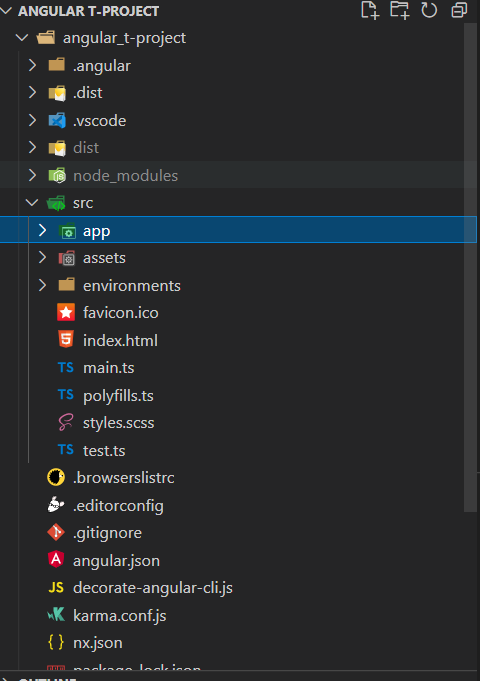480x681 pixels.
Task: Click the HTML5 icon of index.html
Action: click(x=66, y=340)
